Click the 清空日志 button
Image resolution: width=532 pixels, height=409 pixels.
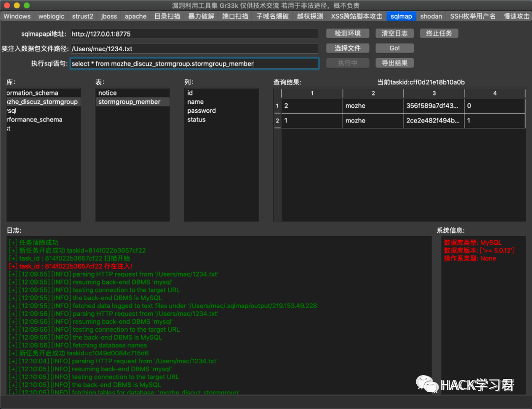coord(394,33)
